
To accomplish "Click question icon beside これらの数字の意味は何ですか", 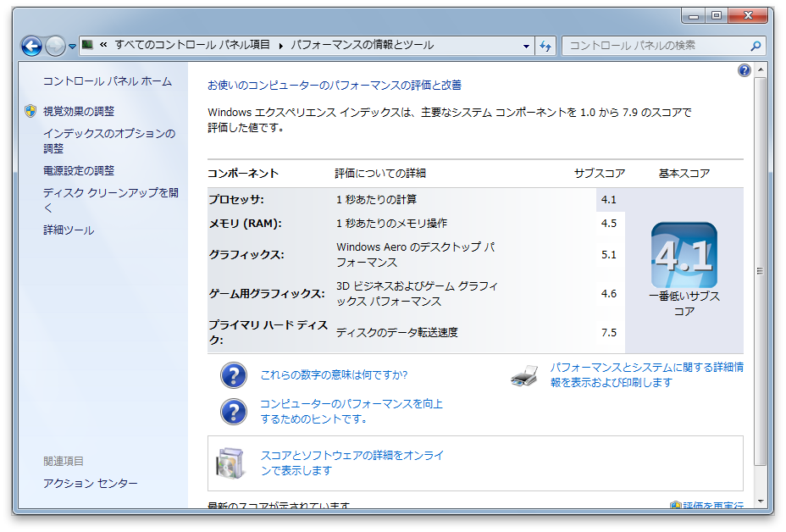I will (x=234, y=375).
